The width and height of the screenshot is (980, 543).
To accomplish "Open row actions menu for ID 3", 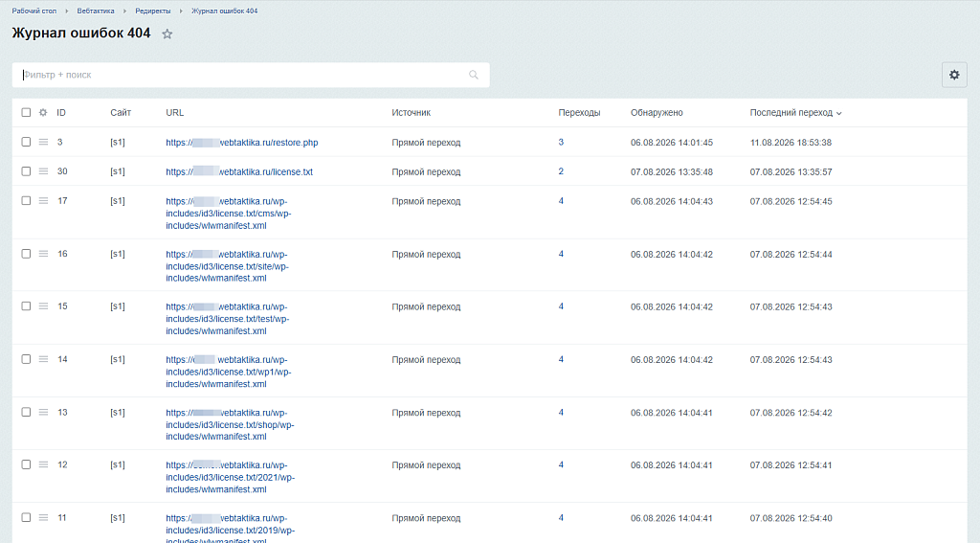I will 43,142.
